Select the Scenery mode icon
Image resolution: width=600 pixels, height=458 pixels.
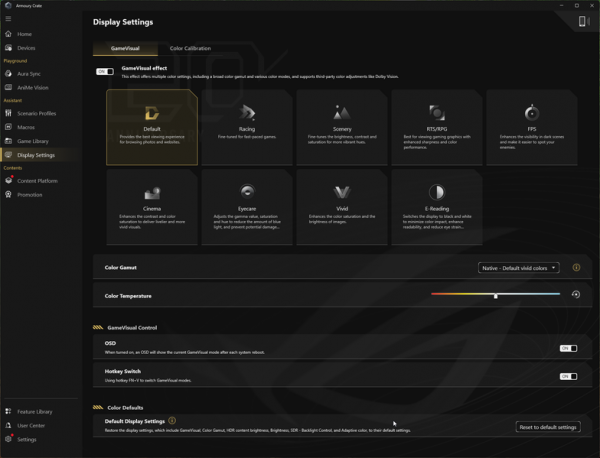[342, 112]
